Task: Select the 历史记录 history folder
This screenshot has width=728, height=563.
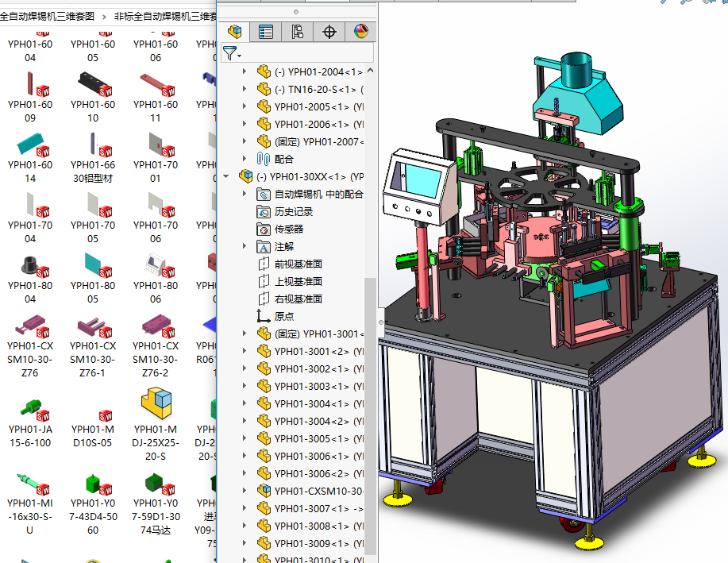Action: click(293, 212)
